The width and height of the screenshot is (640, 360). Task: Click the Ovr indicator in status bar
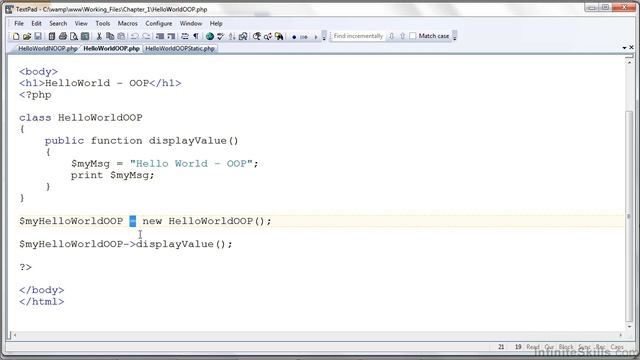[x=549, y=347]
